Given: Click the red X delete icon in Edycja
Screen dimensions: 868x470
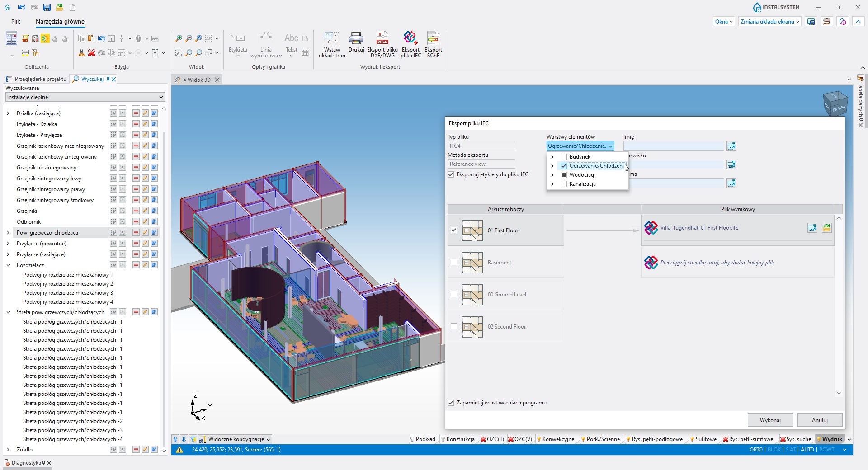Looking at the screenshot, I should [92, 53].
